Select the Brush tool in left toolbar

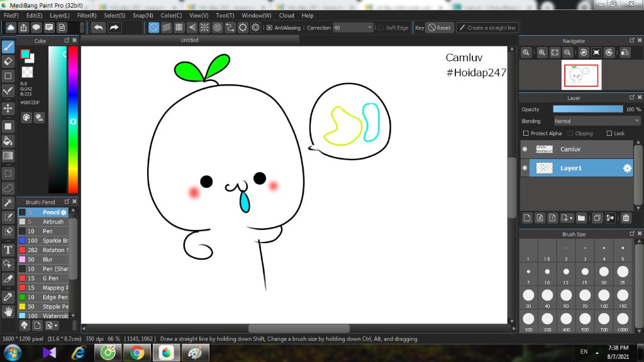[x=8, y=47]
